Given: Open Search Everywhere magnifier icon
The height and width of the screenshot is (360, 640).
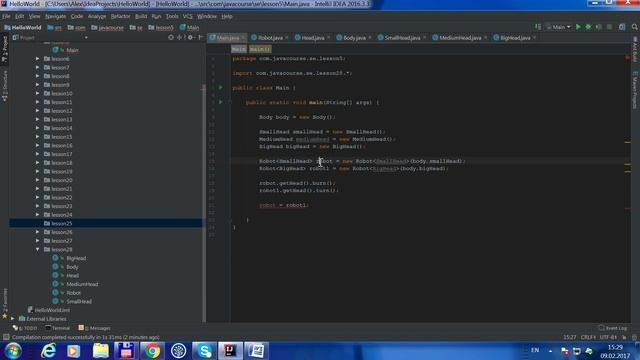Looking at the screenshot, I should point(635,27).
